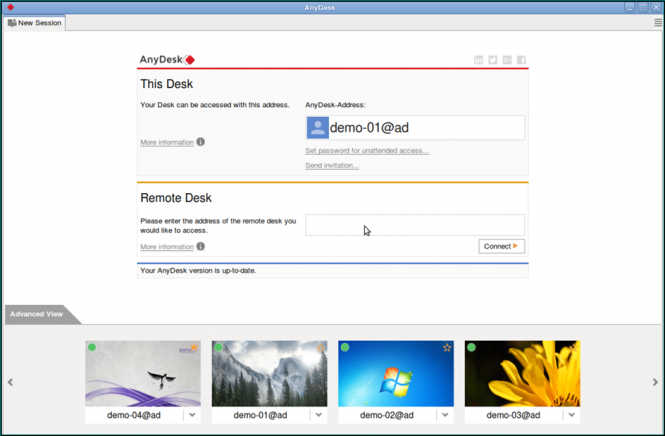Select the New Session tab

pyautogui.click(x=33, y=22)
